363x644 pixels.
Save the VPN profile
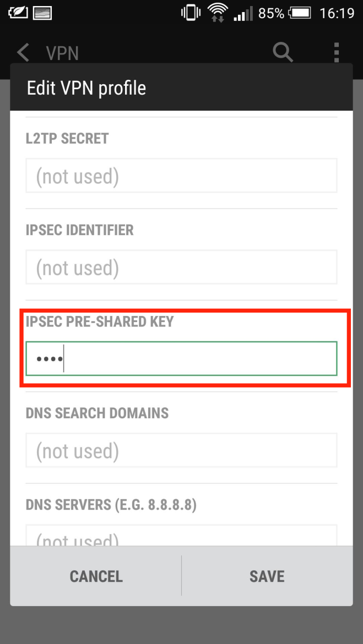tap(267, 576)
